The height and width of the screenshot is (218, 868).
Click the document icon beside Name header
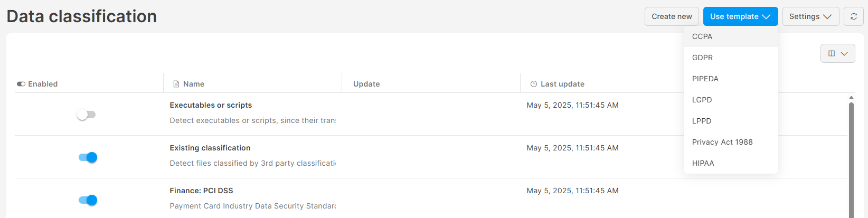click(x=176, y=84)
